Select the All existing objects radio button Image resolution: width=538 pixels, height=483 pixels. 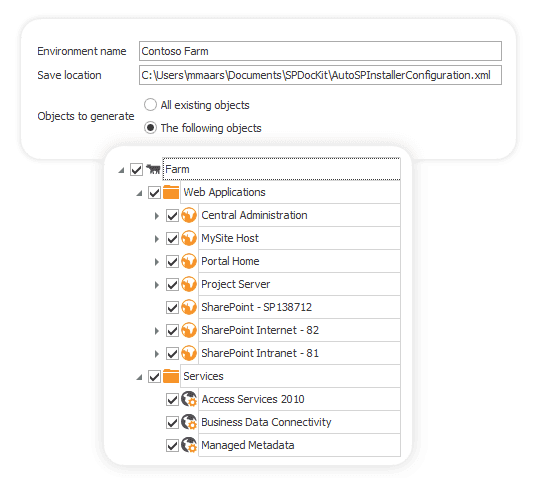click(150, 105)
